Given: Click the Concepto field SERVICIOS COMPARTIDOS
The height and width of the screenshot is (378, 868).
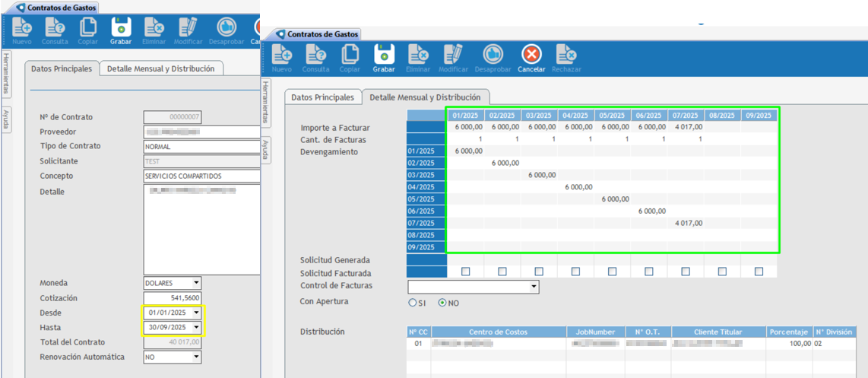Looking at the screenshot, I should [201, 176].
